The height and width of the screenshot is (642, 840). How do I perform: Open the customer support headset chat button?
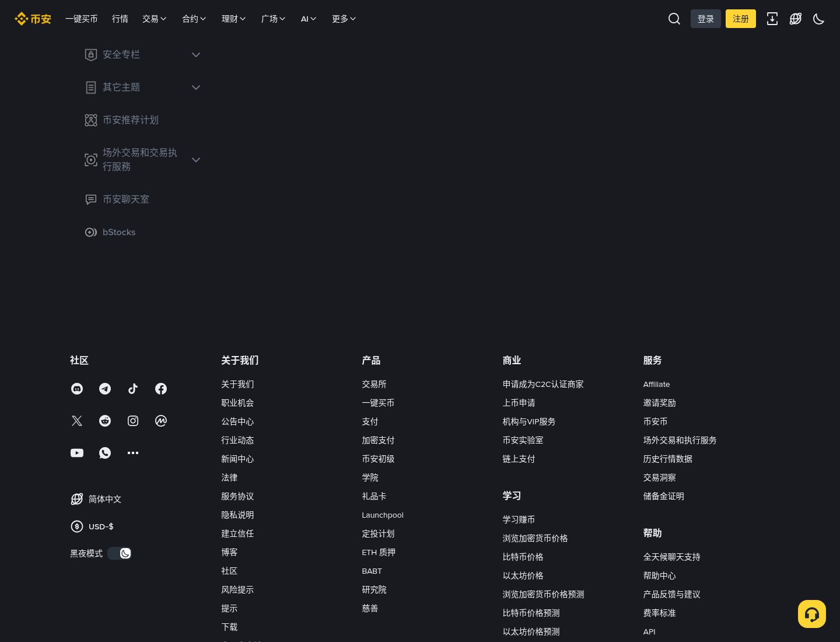click(x=812, y=614)
